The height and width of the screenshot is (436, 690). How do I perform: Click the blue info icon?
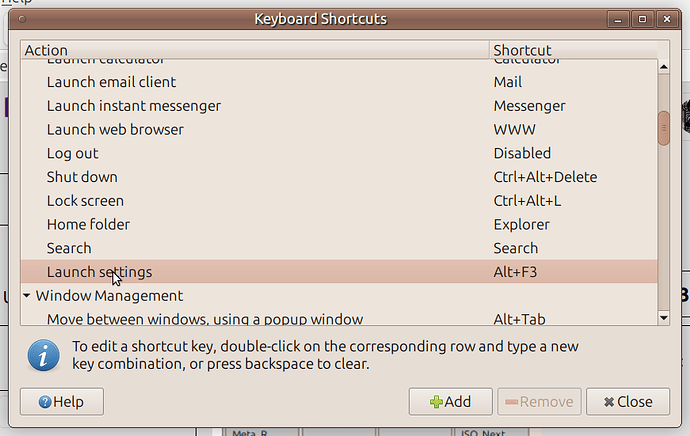click(x=41, y=355)
